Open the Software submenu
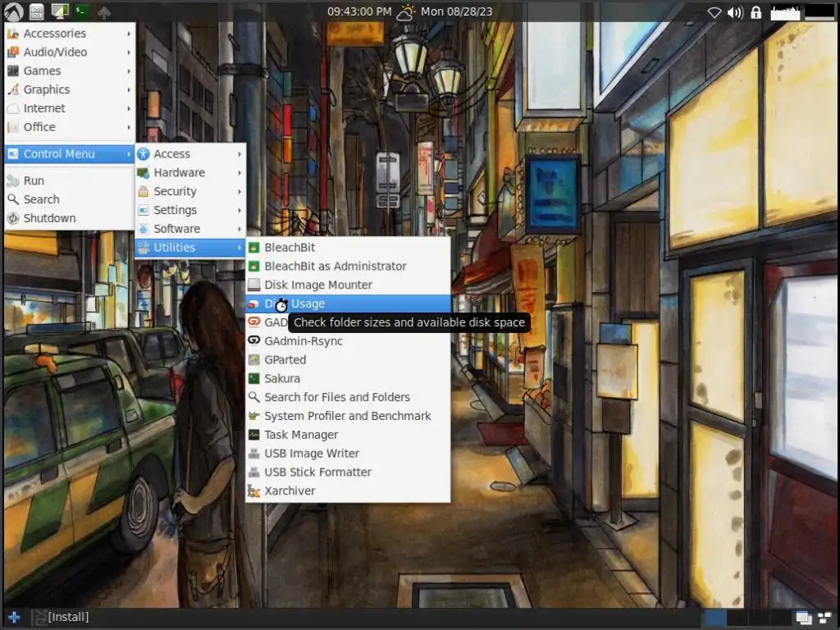This screenshot has width=840, height=630. (190, 229)
